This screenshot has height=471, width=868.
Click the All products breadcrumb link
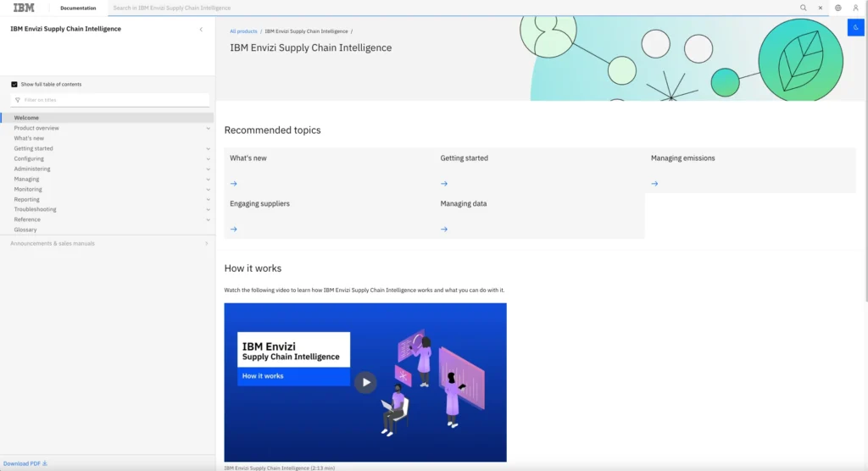tap(243, 31)
